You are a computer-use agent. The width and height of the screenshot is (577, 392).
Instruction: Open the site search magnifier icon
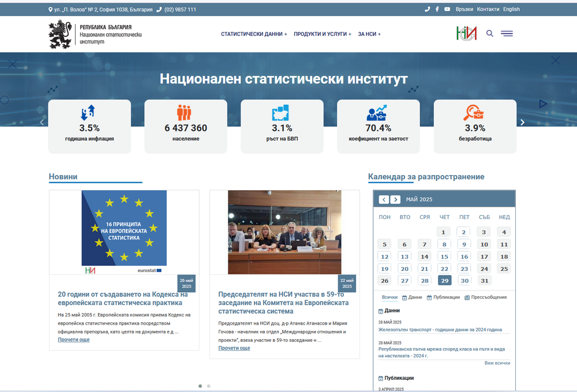tap(489, 33)
